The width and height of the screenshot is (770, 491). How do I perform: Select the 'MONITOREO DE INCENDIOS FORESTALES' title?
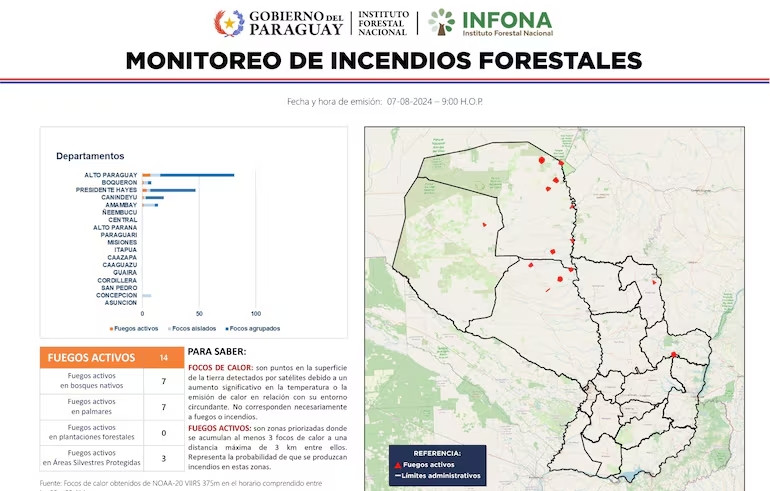tap(384, 61)
